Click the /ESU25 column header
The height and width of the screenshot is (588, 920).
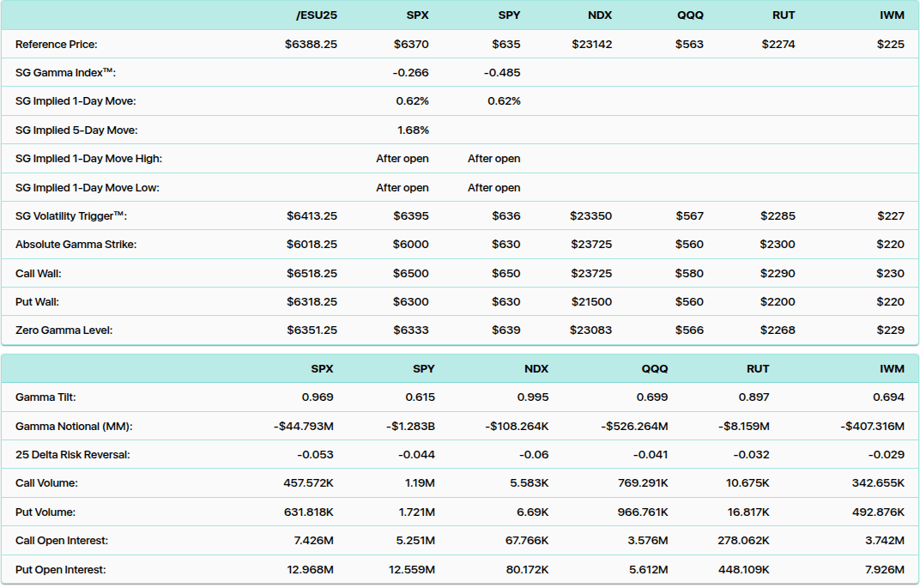click(x=317, y=15)
